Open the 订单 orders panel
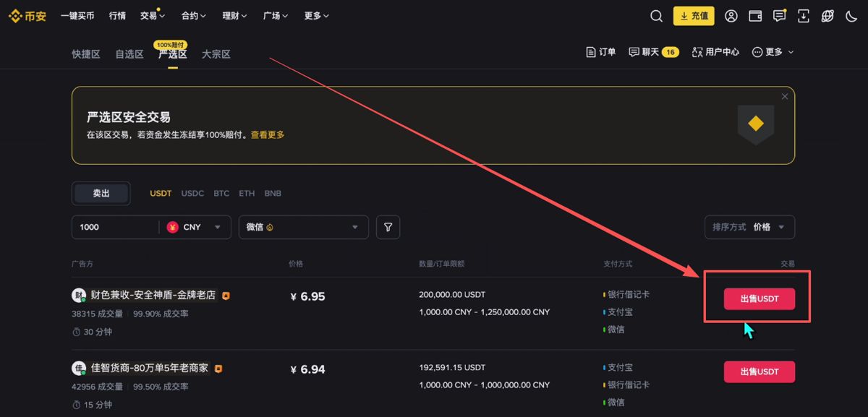The width and height of the screenshot is (868, 417). 600,51
